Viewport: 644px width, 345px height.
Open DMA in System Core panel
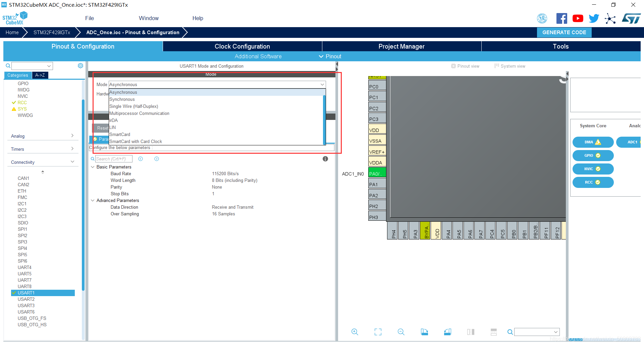coord(593,142)
